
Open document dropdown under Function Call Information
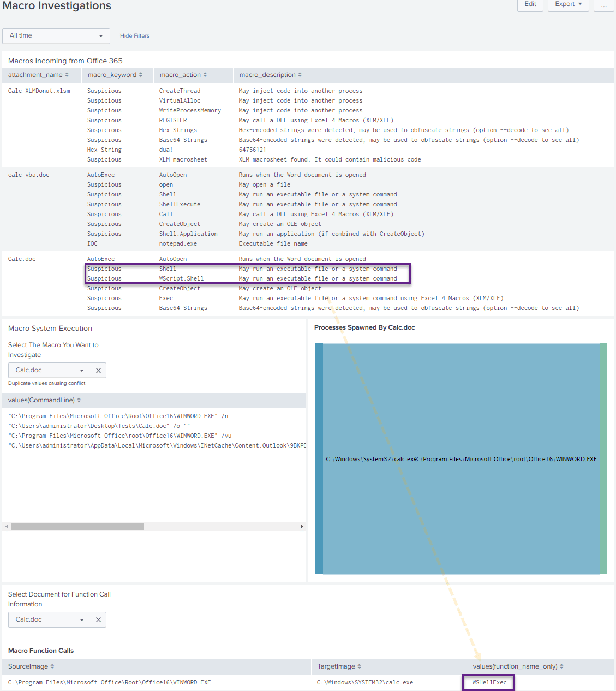click(49, 619)
